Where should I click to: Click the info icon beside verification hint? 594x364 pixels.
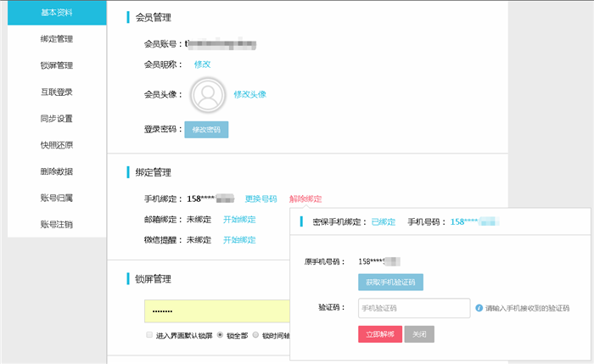(479, 308)
